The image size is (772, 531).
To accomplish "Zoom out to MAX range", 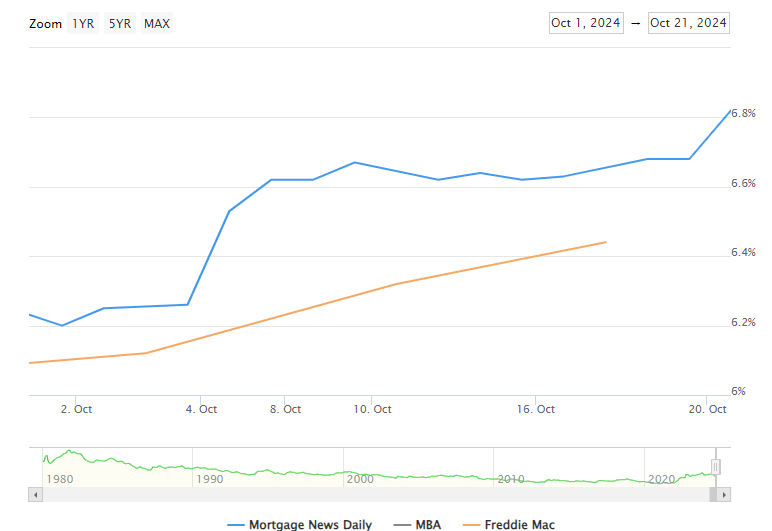I will tap(156, 23).
